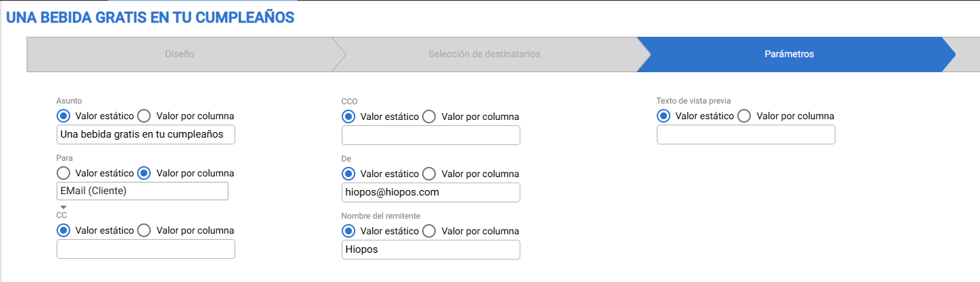The image size is (980, 282).
Task: Click the empty CC input field
Action: pyautogui.click(x=146, y=249)
